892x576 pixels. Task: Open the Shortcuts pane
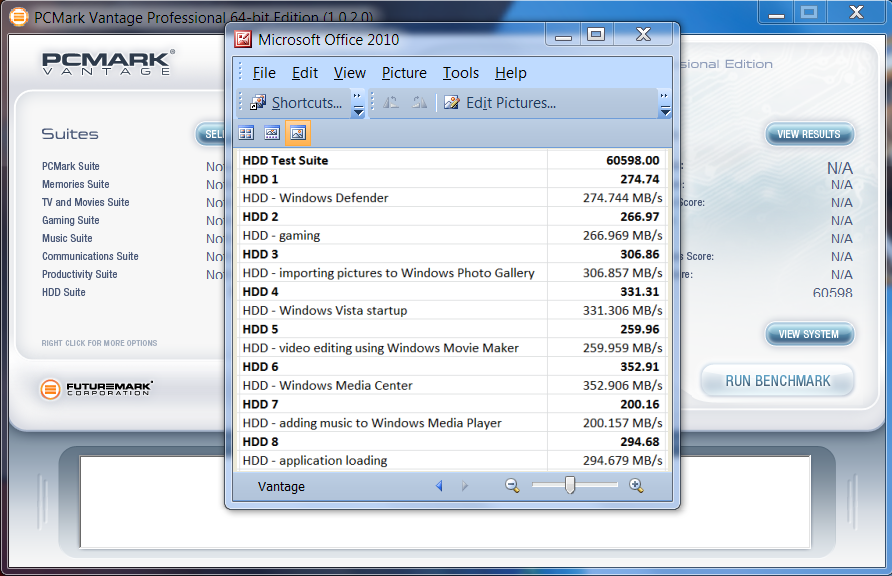click(x=296, y=103)
